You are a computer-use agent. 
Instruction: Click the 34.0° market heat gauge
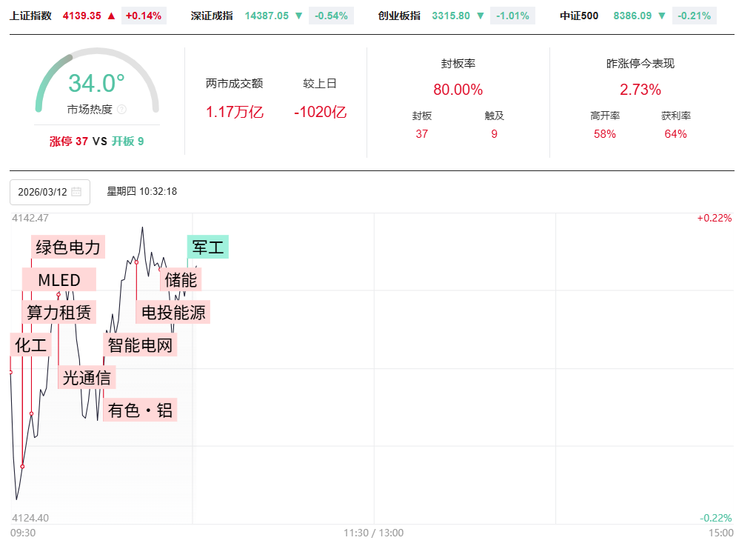tap(97, 83)
